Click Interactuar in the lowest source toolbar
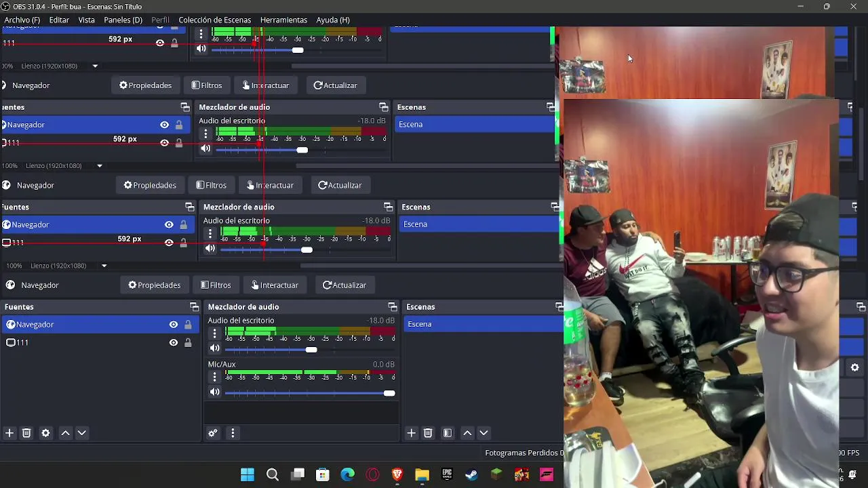 coord(275,285)
